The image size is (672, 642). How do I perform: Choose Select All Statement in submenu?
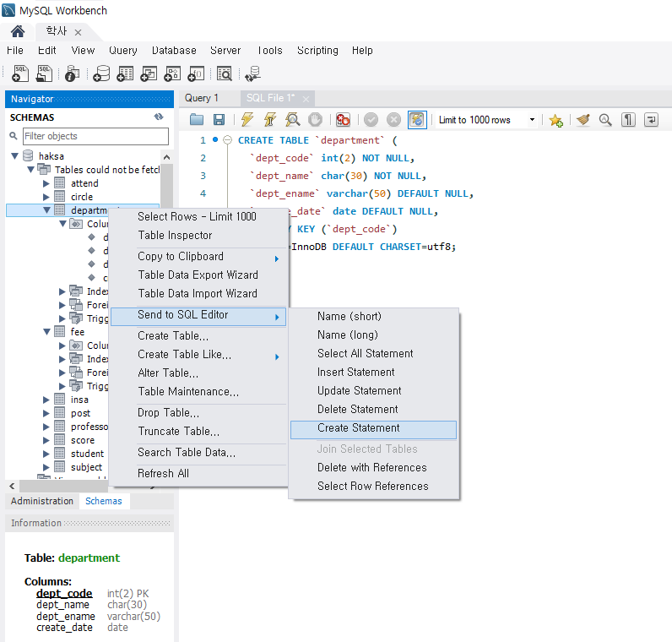point(373,353)
